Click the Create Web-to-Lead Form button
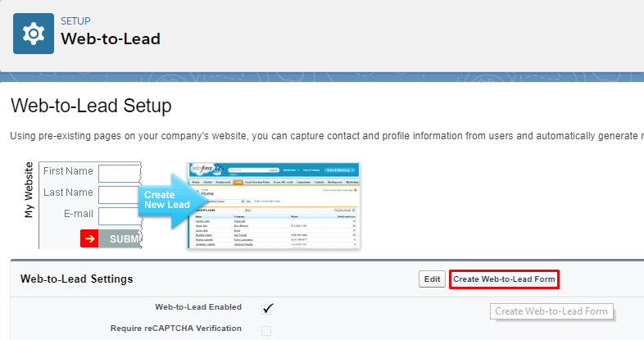 pos(504,279)
